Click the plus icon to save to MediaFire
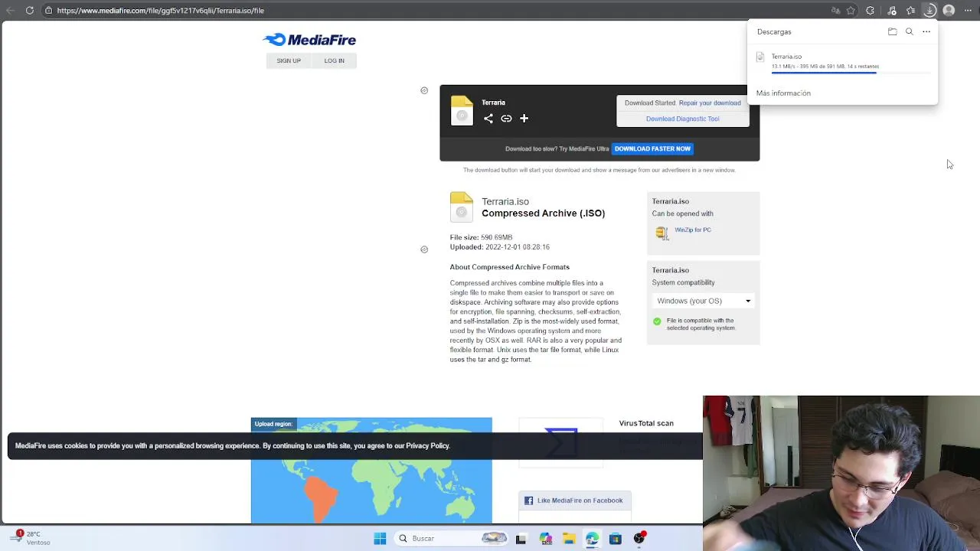 coord(524,119)
